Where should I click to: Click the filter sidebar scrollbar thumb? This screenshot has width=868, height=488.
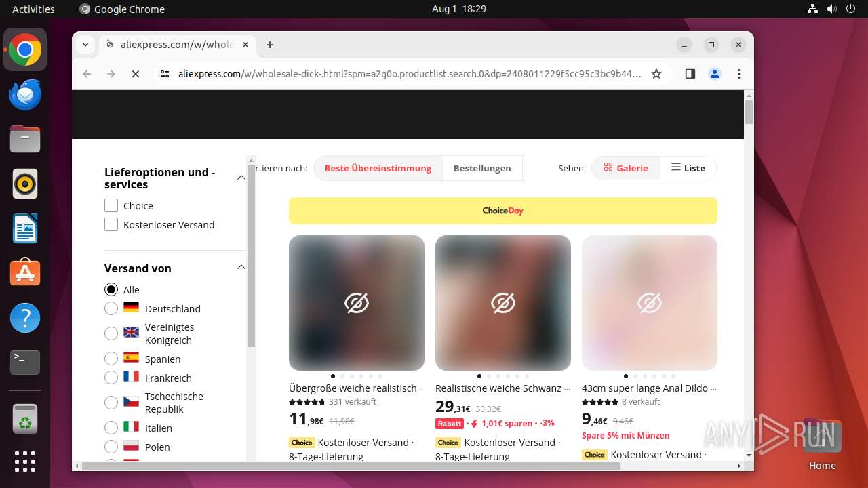coord(251,256)
